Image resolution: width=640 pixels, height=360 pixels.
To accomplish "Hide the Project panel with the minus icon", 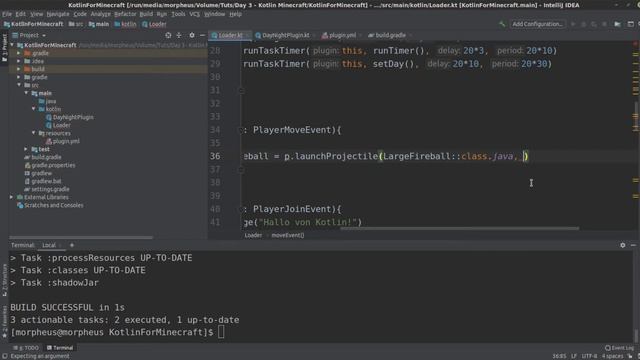I will click(x=202, y=36).
